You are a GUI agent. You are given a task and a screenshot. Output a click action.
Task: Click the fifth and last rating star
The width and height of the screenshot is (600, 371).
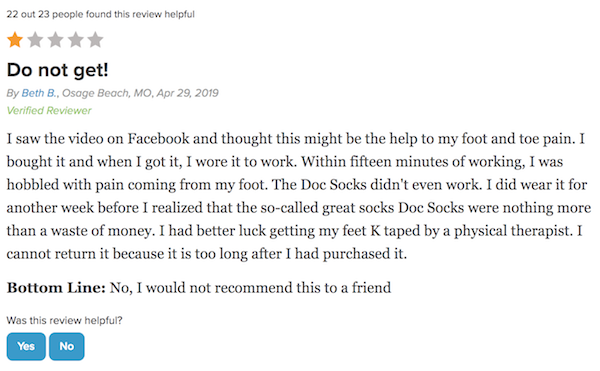pyautogui.click(x=96, y=40)
